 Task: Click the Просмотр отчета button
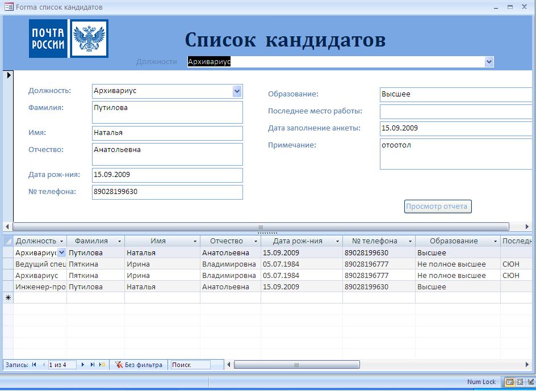tap(438, 206)
